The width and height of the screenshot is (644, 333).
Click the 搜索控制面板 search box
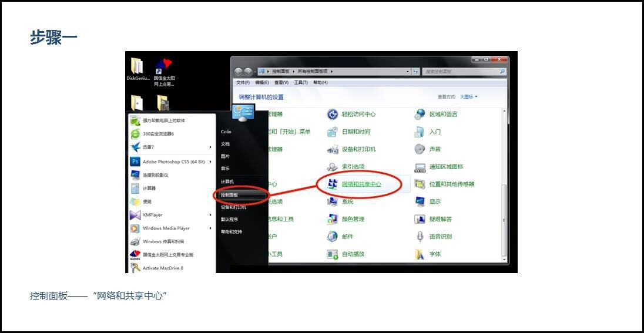tap(461, 72)
